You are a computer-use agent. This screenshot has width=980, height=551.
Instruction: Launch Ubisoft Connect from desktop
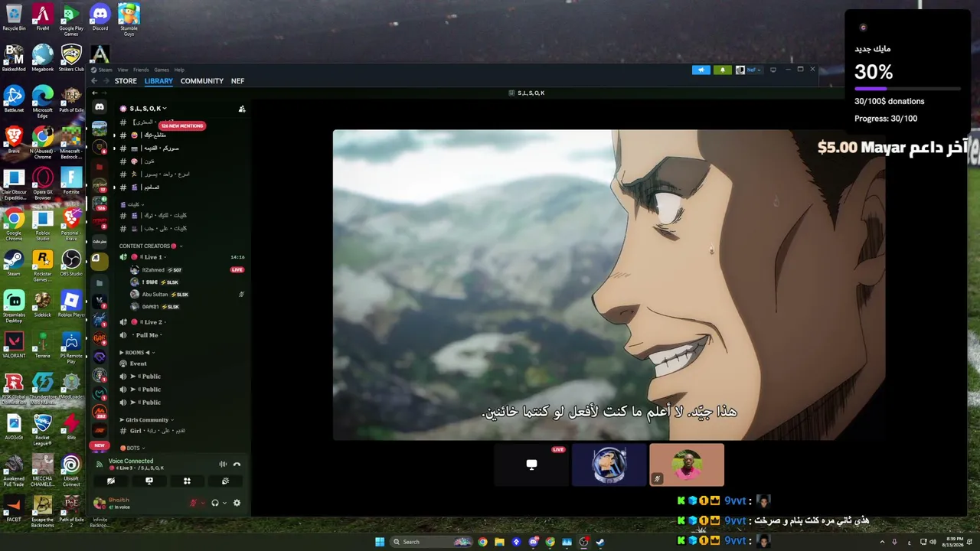(x=71, y=471)
